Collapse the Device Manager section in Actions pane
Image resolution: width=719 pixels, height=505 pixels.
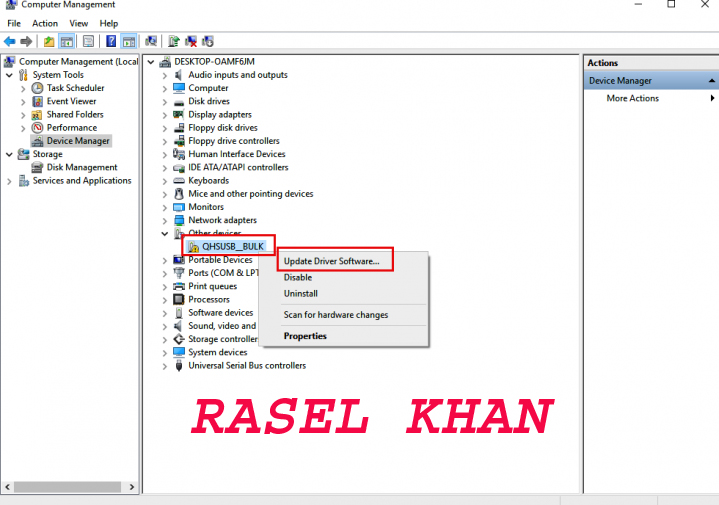(711, 81)
